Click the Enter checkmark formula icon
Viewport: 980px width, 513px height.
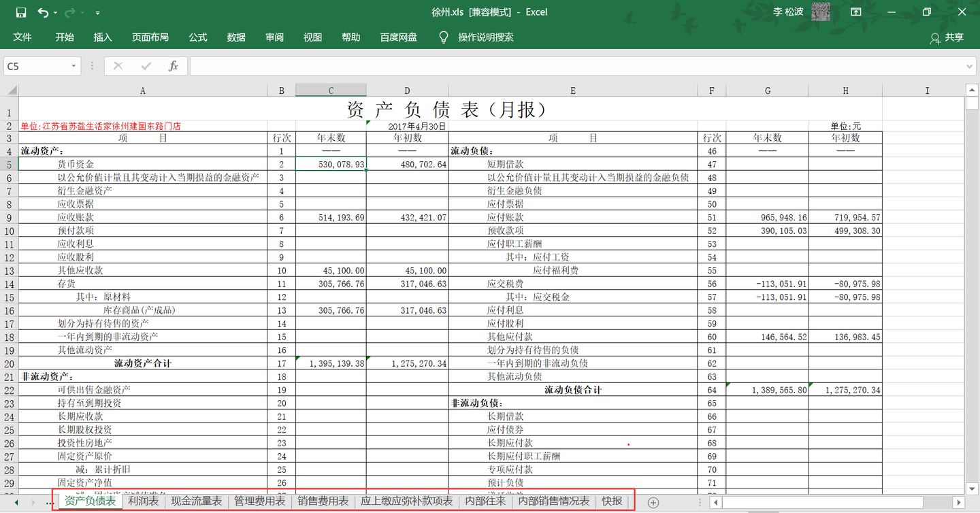point(146,66)
